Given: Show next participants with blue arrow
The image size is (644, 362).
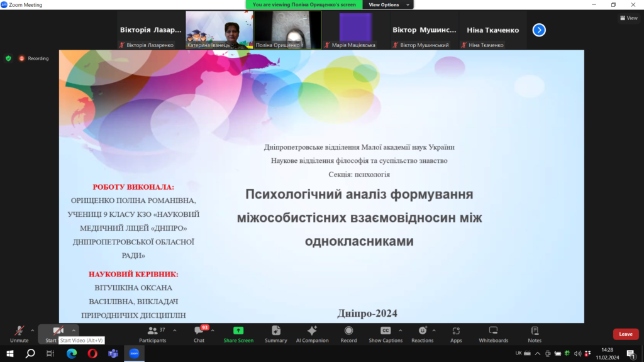Looking at the screenshot, I should click(539, 30).
